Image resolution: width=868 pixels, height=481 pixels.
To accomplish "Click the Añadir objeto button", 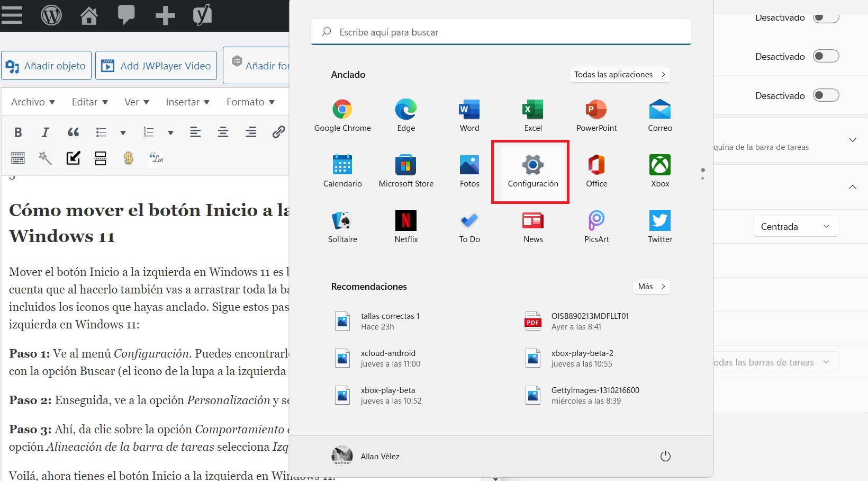I will 46,65.
